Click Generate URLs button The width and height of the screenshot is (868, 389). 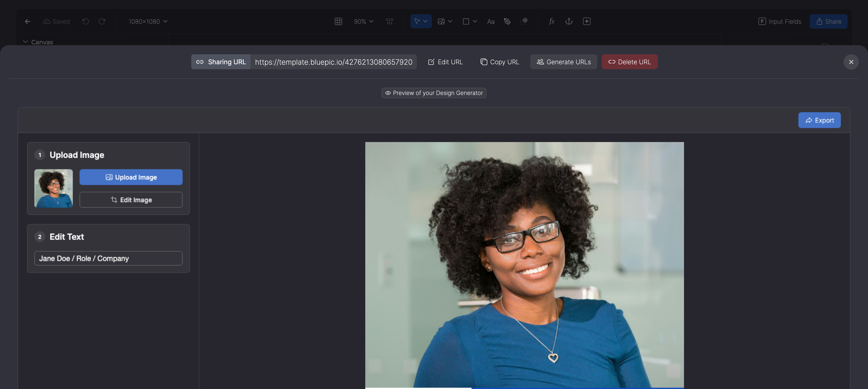(x=564, y=62)
